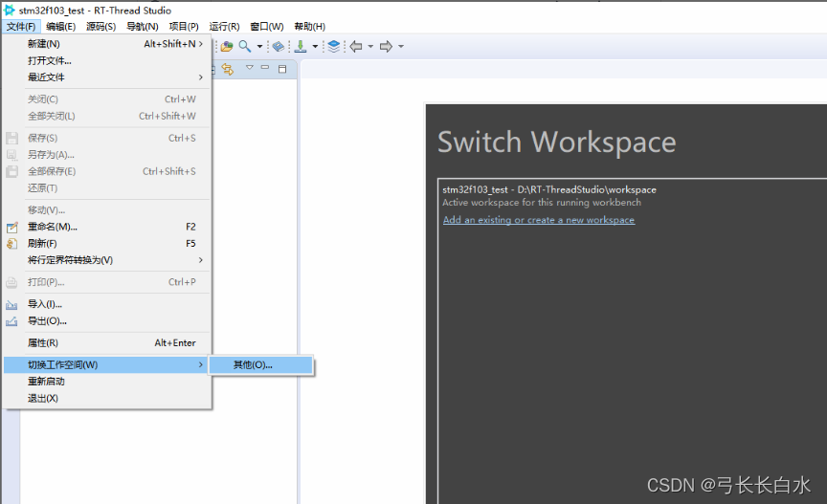Open the 运行(R) menu

224,27
